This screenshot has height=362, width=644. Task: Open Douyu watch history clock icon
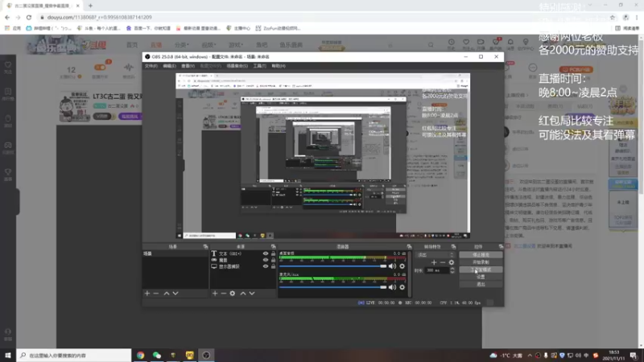coord(451,43)
